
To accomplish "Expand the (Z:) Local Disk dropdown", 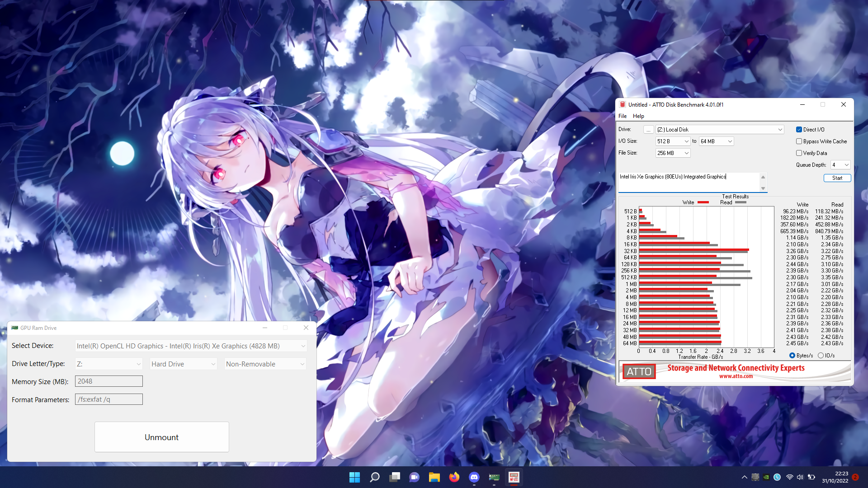I will pos(720,130).
